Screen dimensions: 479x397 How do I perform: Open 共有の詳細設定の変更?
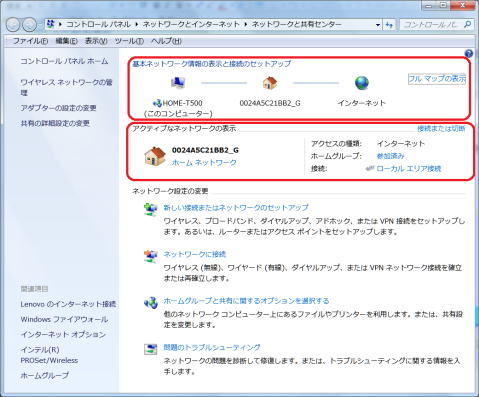[x=55, y=123]
